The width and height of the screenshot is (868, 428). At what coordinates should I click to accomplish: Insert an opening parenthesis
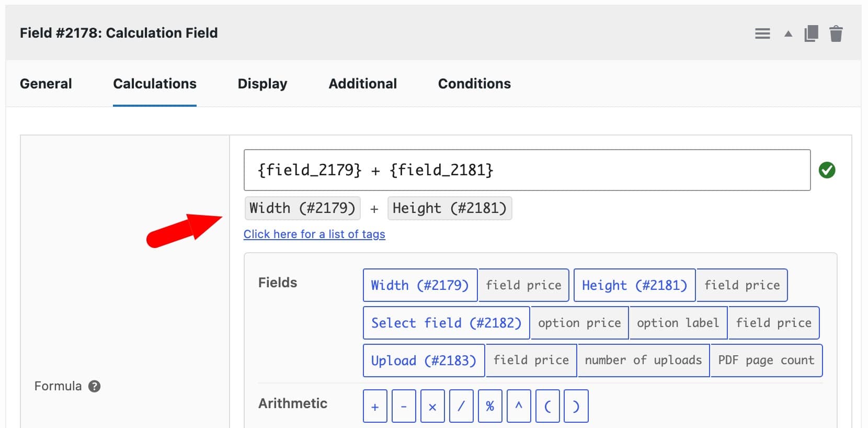pos(547,406)
